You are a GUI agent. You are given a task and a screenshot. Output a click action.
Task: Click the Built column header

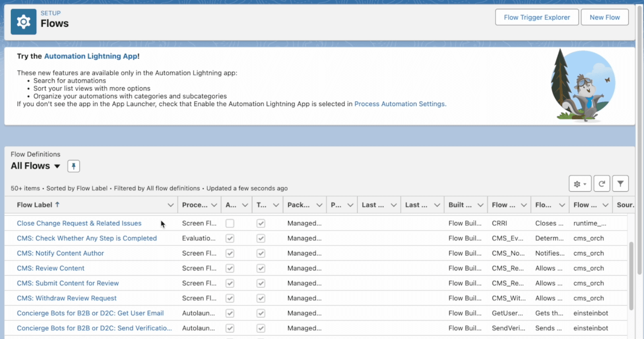pyautogui.click(x=460, y=205)
